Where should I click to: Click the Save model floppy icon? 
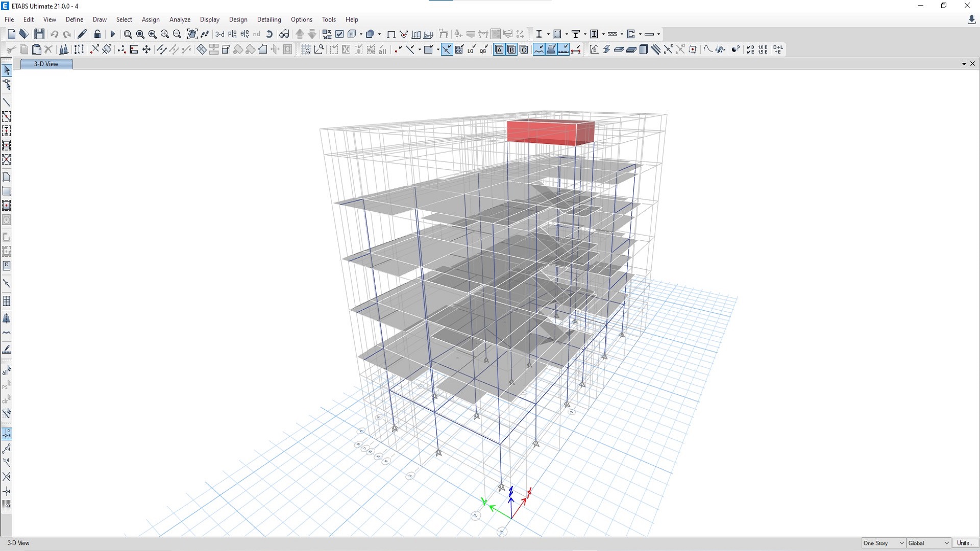(x=39, y=34)
